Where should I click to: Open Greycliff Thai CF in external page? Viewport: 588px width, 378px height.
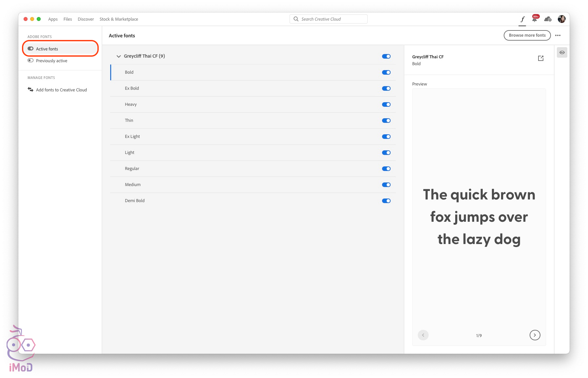[x=541, y=58]
